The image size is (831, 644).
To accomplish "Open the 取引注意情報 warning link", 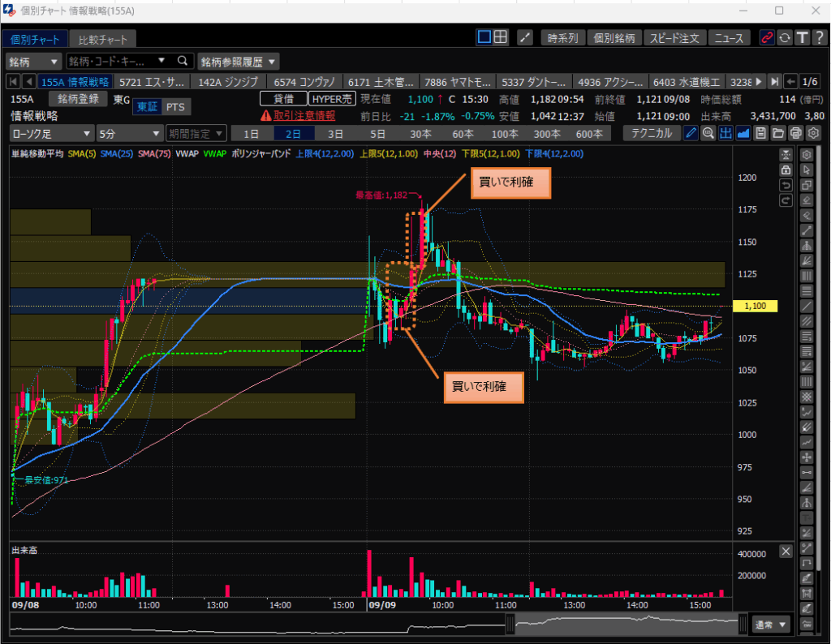I will [x=297, y=115].
